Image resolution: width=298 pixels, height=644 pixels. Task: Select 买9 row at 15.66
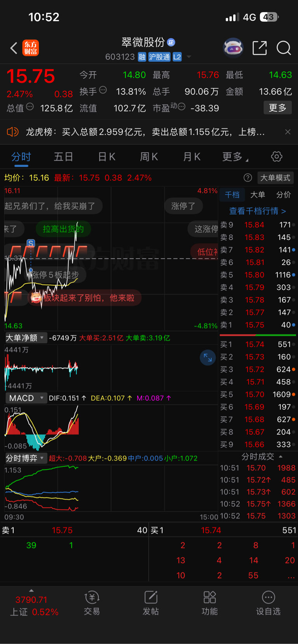258,444
